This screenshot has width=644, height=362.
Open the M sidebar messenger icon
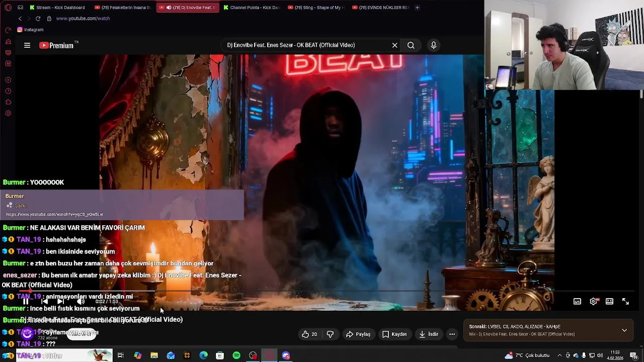8,64
